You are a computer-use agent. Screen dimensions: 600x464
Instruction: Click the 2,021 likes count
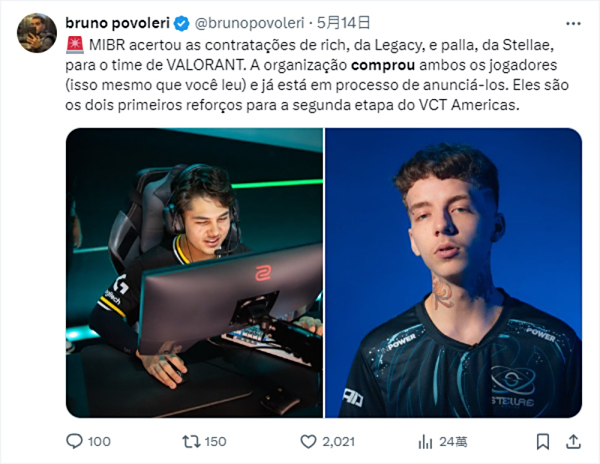tap(339, 442)
